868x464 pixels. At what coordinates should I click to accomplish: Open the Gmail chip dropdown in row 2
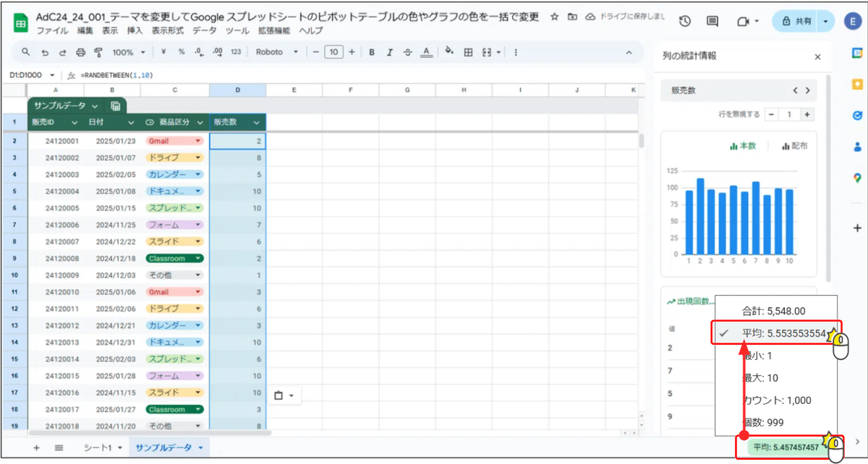tap(197, 141)
